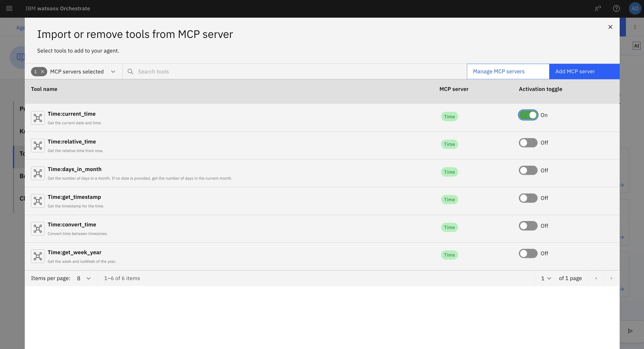Click the help question mark icon
Screen dimensions: 644x349
point(616,8)
